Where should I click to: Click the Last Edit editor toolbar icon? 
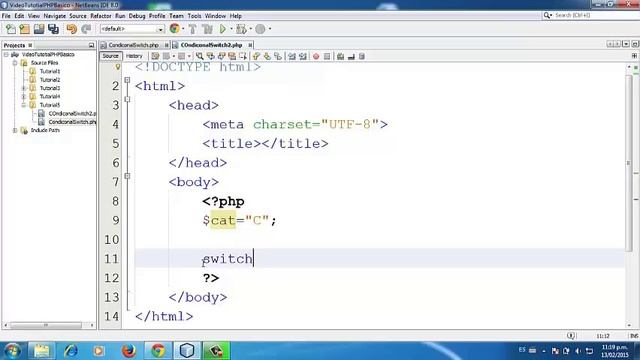(155, 56)
